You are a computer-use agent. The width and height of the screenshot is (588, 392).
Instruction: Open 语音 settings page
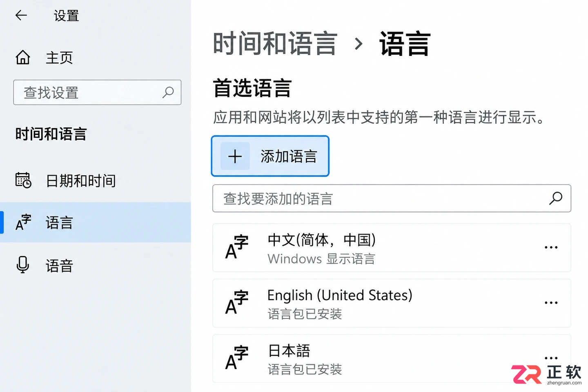[x=96, y=265]
